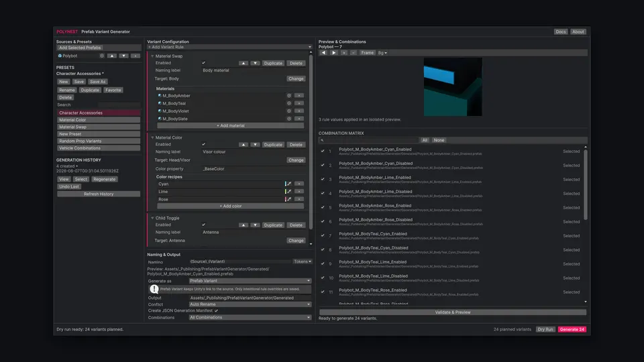The height and width of the screenshot is (362, 644).
Task: Open the Bg preview background dropdown
Action: click(382, 53)
